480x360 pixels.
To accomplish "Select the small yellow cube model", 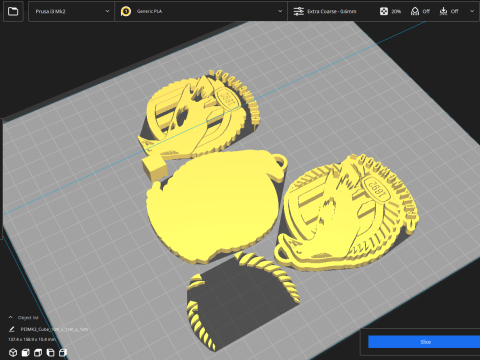I will coord(155,168).
